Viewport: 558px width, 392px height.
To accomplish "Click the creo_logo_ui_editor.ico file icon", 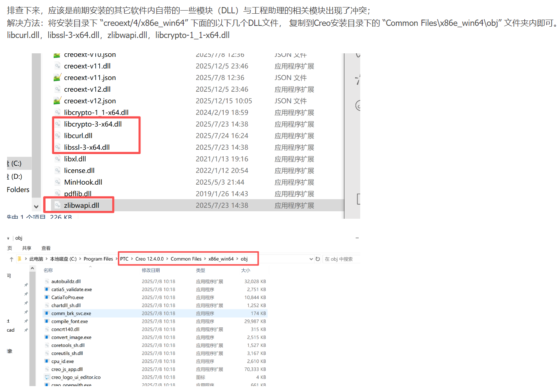I will point(47,377).
